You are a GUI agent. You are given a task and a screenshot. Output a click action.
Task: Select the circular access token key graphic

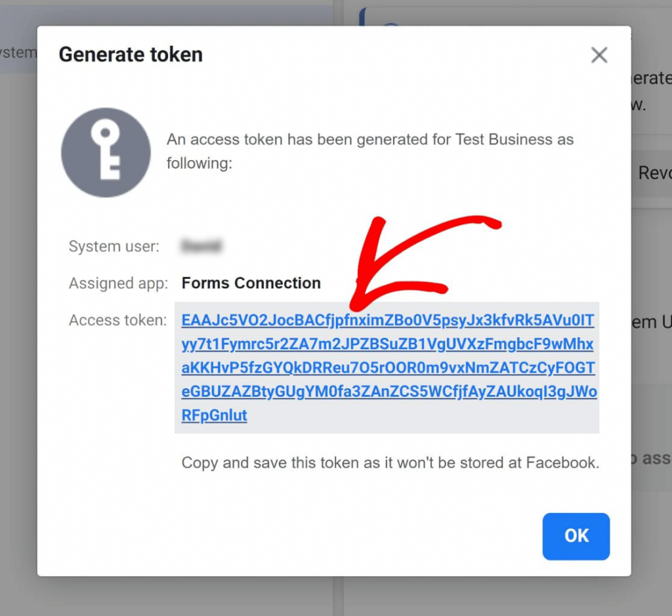coord(106,152)
